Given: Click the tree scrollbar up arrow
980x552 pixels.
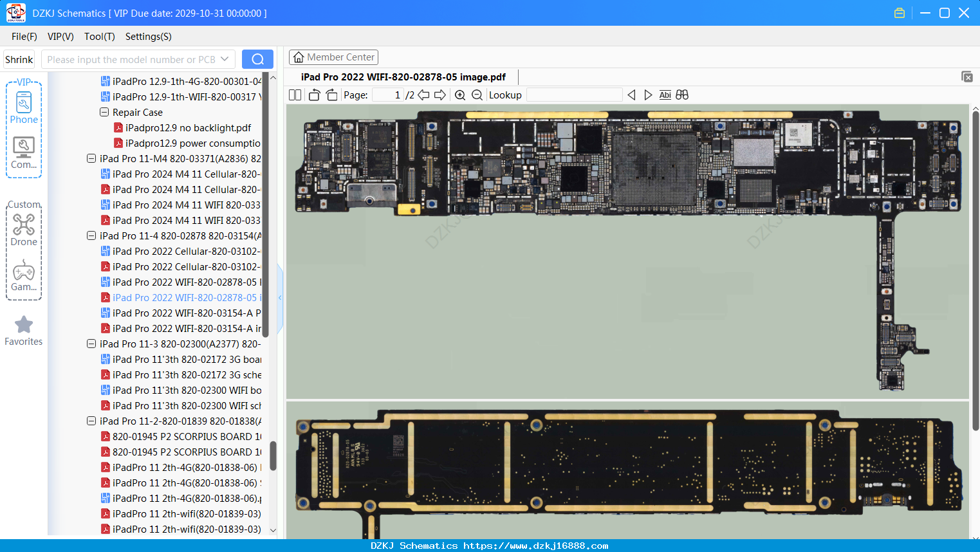Looking at the screenshot, I should pyautogui.click(x=273, y=78).
